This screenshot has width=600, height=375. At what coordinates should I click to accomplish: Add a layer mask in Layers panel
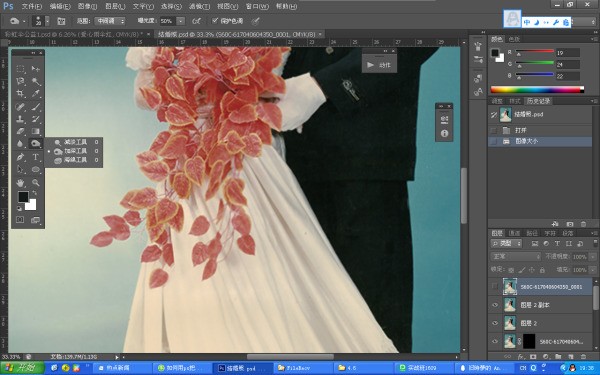(533, 357)
